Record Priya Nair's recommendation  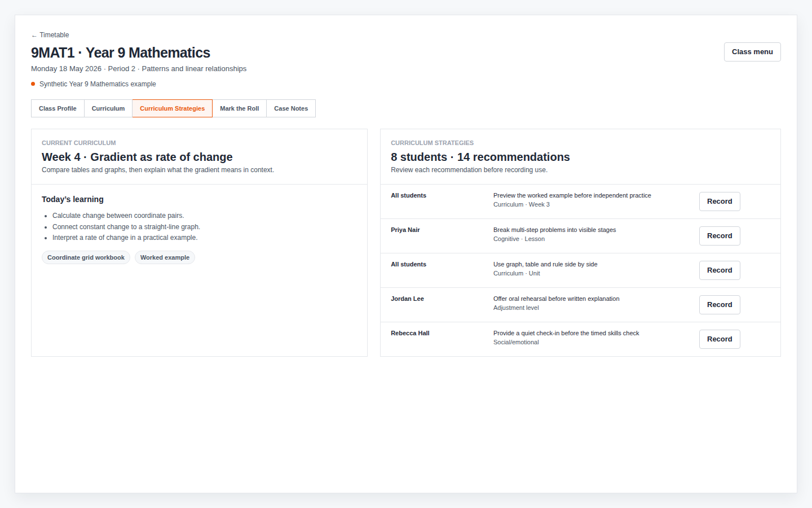(720, 236)
